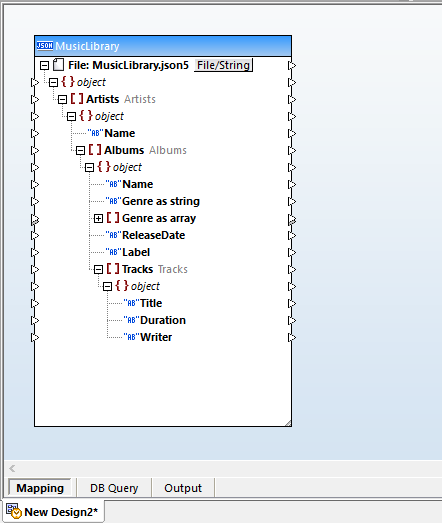Screen dimensions: 442x523
Task: Click the output connector right of the Albums row
Action: (x=292, y=150)
